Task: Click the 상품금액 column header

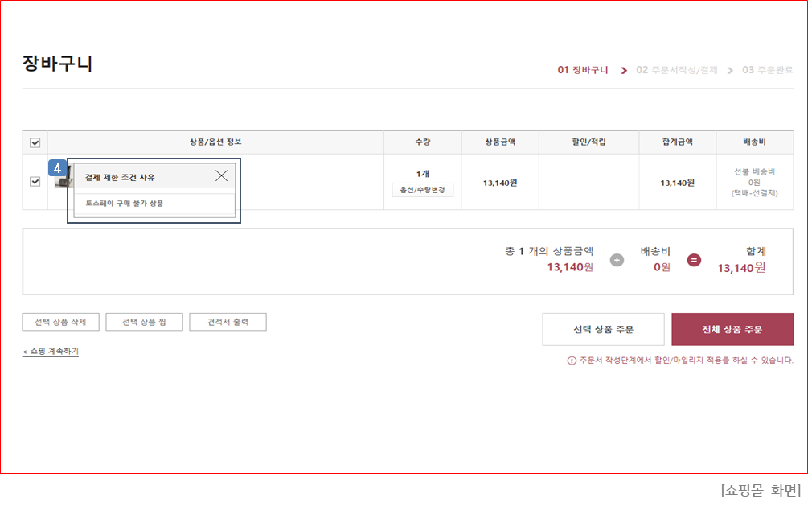Action: 500,142
